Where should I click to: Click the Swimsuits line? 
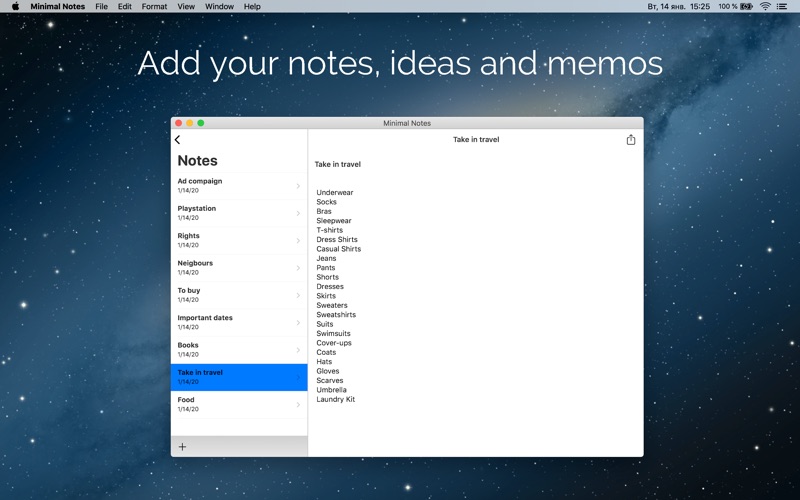click(333, 334)
